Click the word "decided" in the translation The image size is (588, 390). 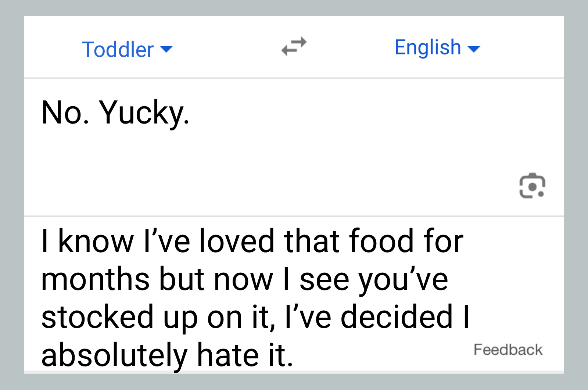[x=397, y=317]
